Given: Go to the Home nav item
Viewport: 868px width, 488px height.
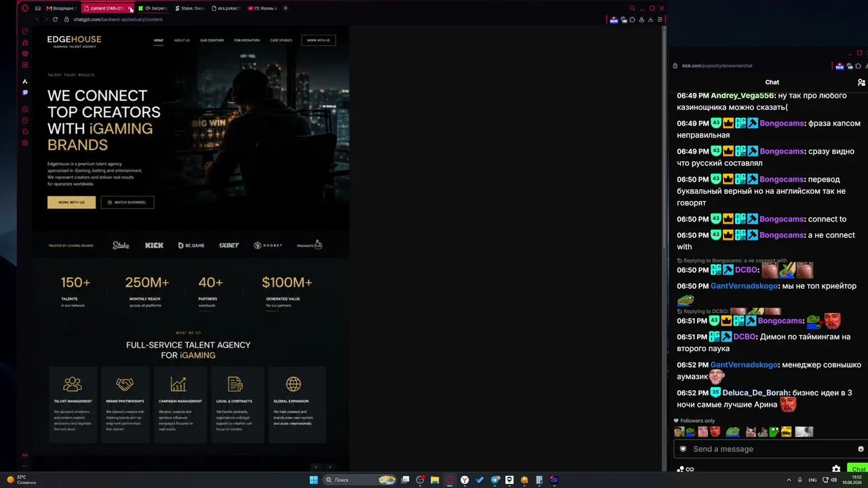Looking at the screenshot, I should pyautogui.click(x=159, y=41).
